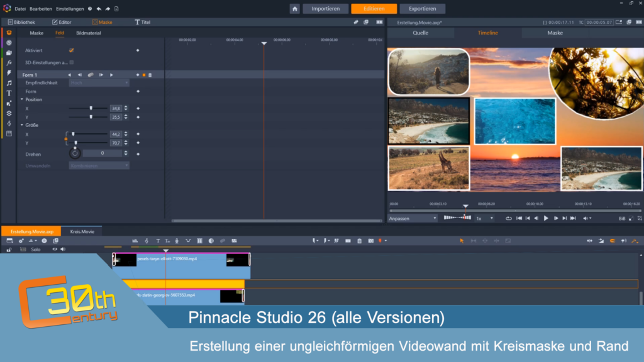Click the T title tool in timeline toolbar
Image resolution: width=644 pixels, height=362 pixels.
158,241
